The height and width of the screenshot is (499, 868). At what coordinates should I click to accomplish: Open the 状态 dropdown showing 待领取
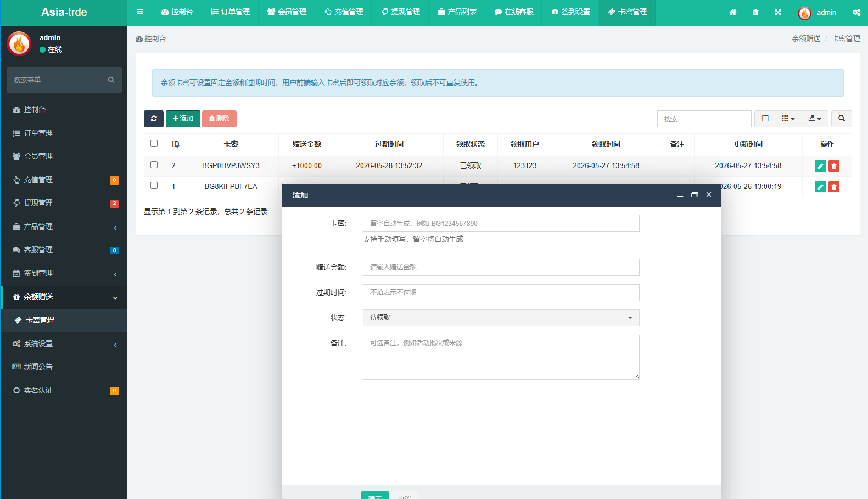pyautogui.click(x=501, y=318)
